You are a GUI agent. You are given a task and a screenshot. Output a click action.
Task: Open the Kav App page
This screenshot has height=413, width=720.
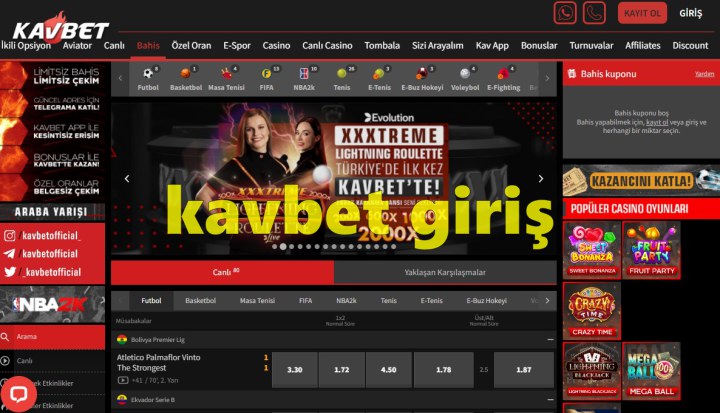(492, 45)
